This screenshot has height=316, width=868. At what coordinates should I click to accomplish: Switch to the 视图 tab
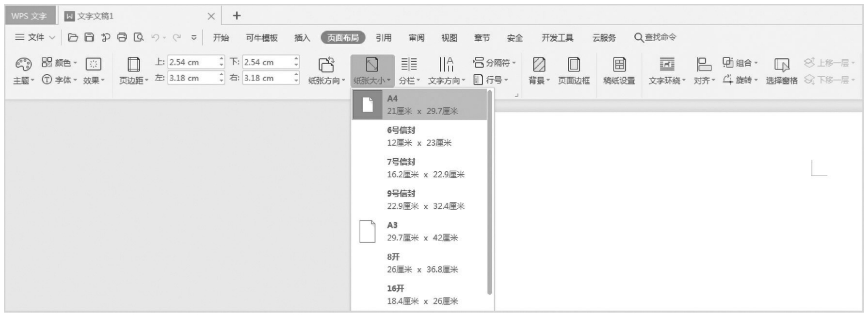point(449,38)
